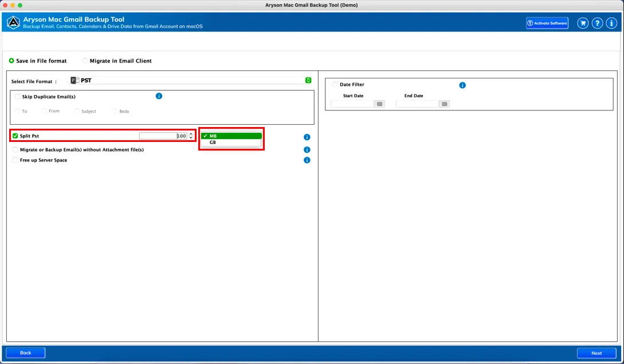624x364 pixels.
Task: Minimize the window with the yellow button
Action: (13, 5)
